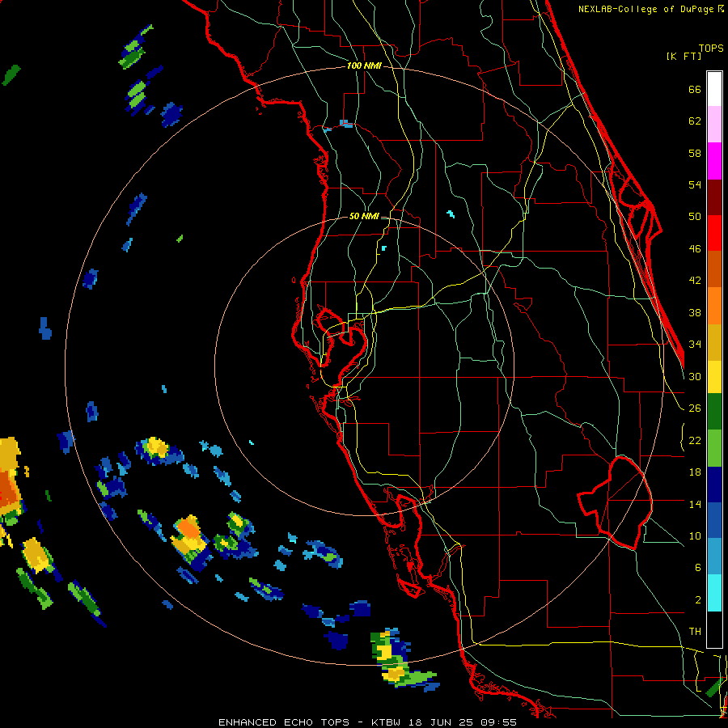This screenshot has width=728, height=728.
Task: Click the legend value 26
Action: [x=695, y=408]
